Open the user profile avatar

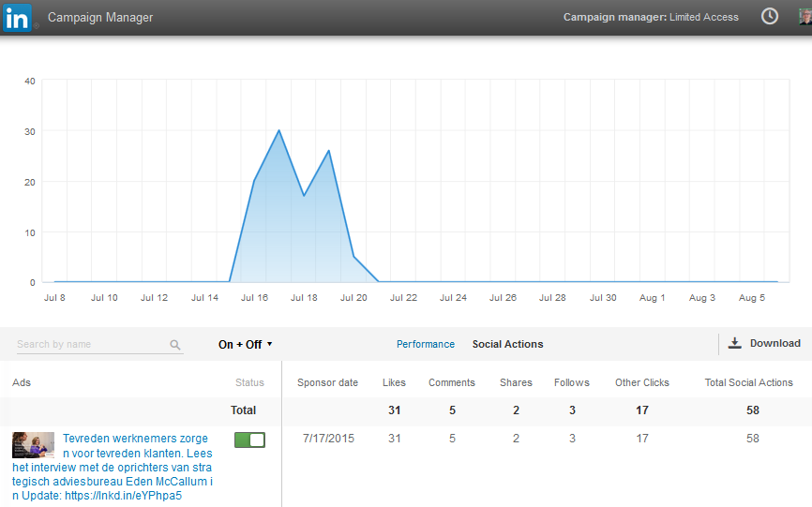[x=804, y=17]
